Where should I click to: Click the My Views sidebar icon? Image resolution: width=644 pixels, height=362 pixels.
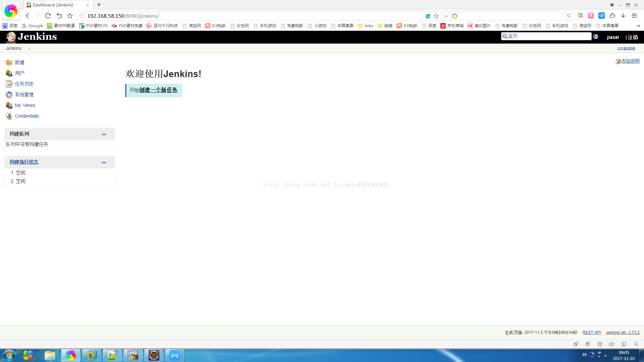(9, 105)
